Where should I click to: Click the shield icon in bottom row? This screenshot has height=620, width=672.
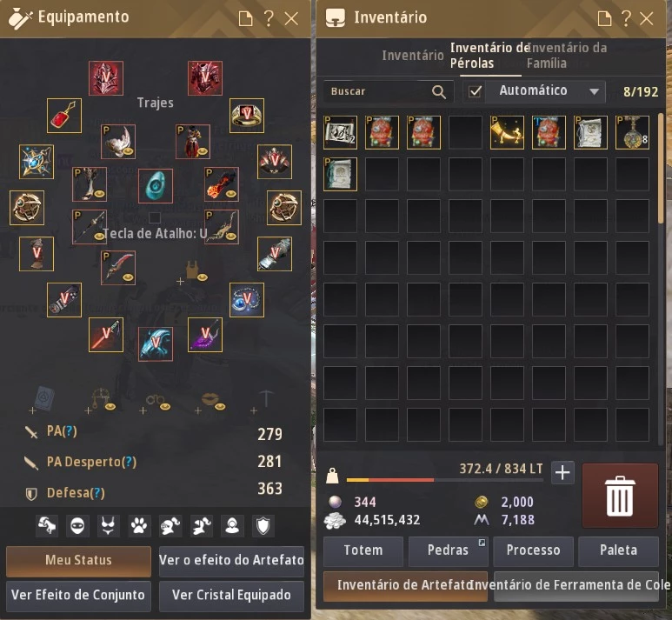[x=263, y=526]
